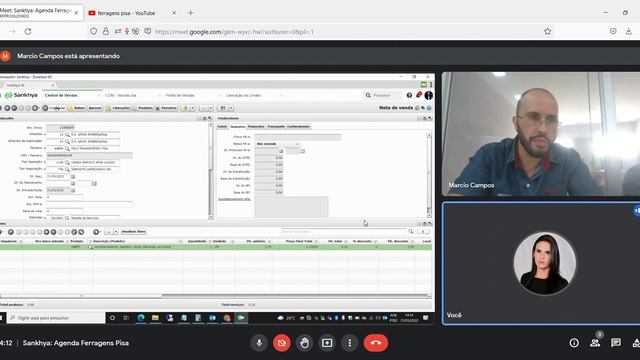Close the Meet Sankhya browser tab
Viewport: 640px width, 360px height.
tap(76, 13)
